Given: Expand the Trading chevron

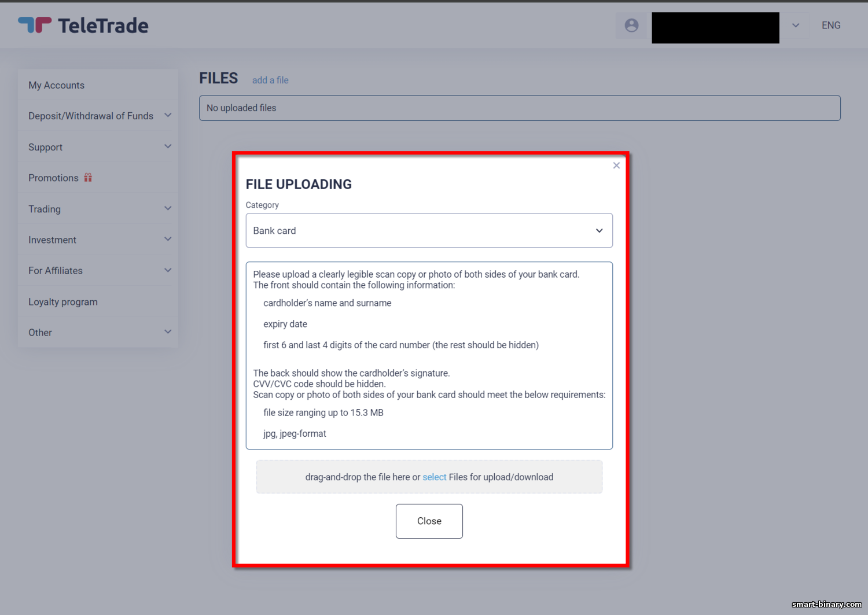Looking at the screenshot, I should coord(168,208).
